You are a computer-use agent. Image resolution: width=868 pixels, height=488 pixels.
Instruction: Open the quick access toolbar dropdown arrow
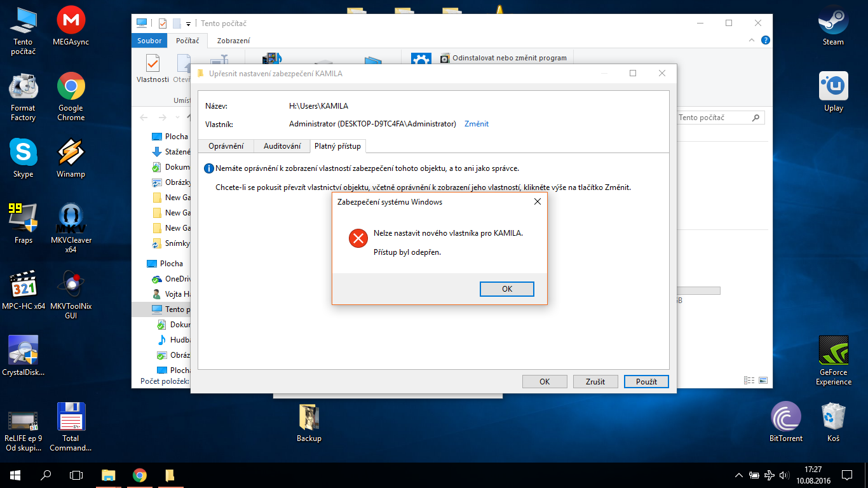188,24
